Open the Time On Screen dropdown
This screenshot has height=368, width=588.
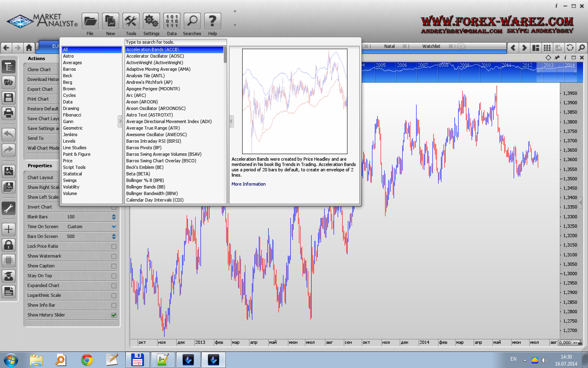[x=114, y=227]
